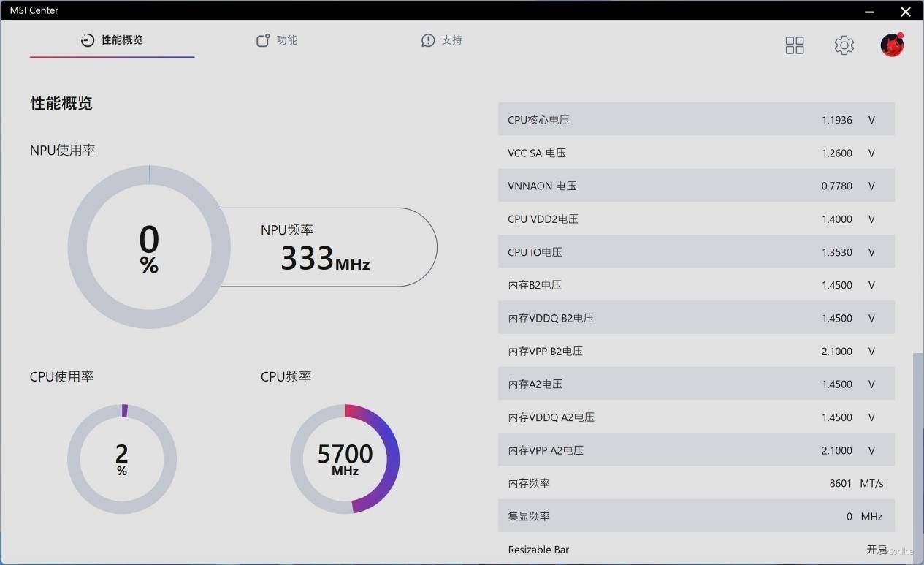The image size is (924, 565).
Task: Click the red dragon user avatar
Action: click(x=892, y=45)
